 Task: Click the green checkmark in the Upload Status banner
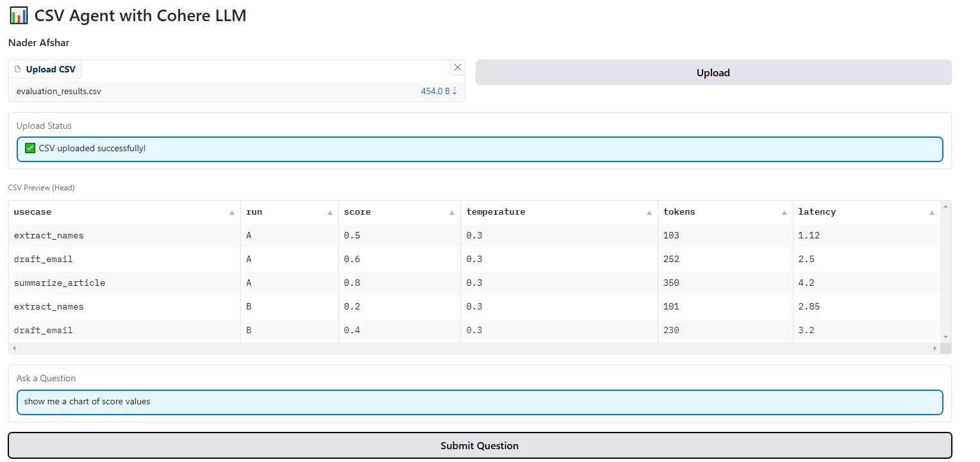(x=29, y=148)
